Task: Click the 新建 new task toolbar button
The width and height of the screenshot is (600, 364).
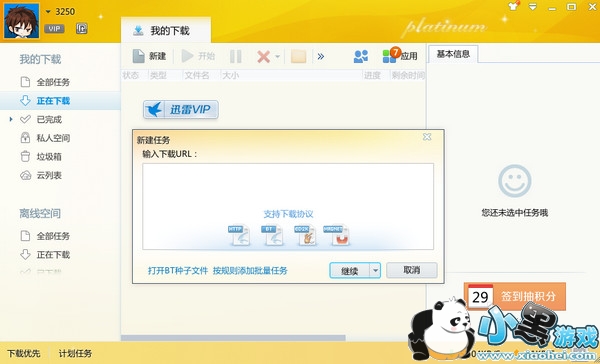Action: point(149,56)
